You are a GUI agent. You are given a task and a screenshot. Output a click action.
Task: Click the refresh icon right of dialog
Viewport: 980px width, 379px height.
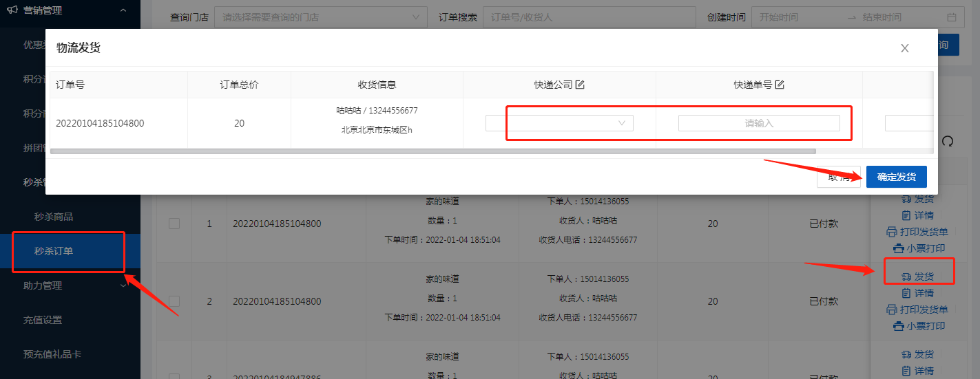coord(948,141)
